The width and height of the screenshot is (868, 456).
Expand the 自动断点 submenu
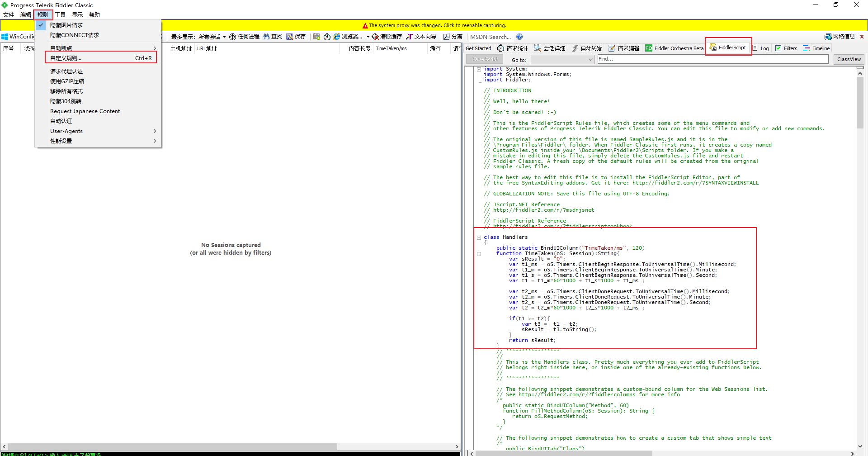pos(98,48)
